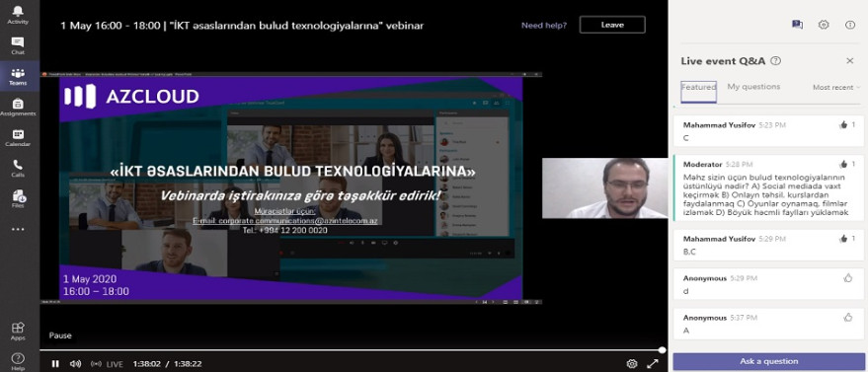This screenshot has height=372, width=868.
Task: Click the answer text B.C
Action: 689,252
